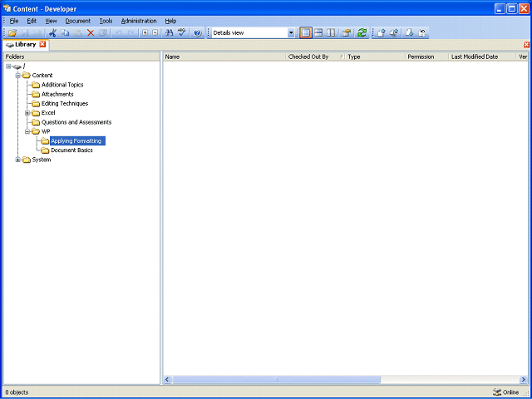Open the Document menu

[78, 21]
